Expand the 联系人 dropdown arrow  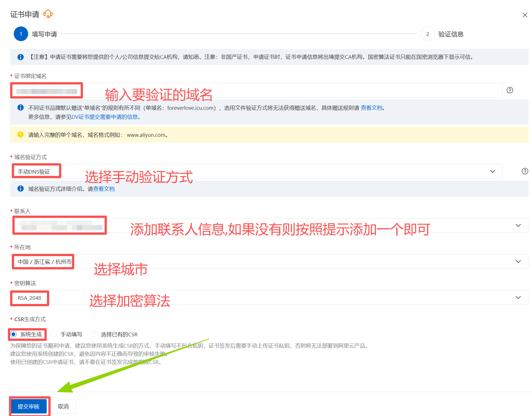(x=518, y=225)
